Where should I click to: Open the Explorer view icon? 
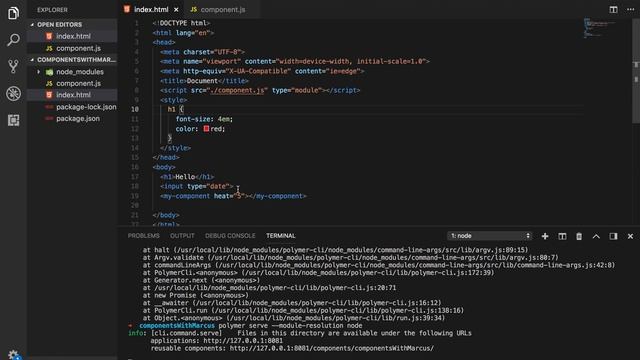coord(13,13)
